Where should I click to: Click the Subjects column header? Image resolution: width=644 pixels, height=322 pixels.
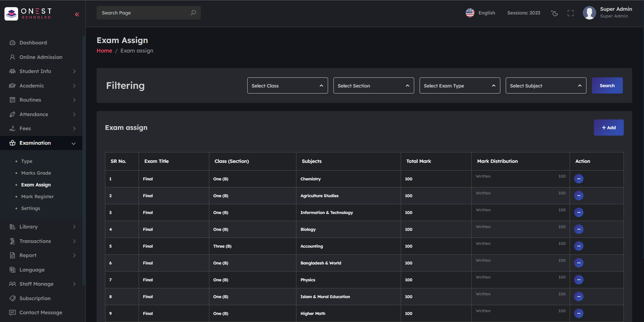tap(312, 161)
